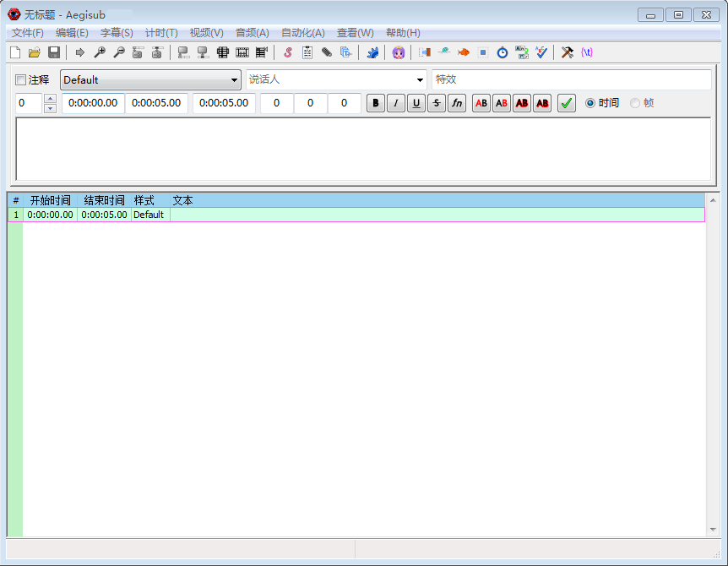Increase layer number with up stepper
The width and height of the screenshot is (728, 566).
pos(50,99)
